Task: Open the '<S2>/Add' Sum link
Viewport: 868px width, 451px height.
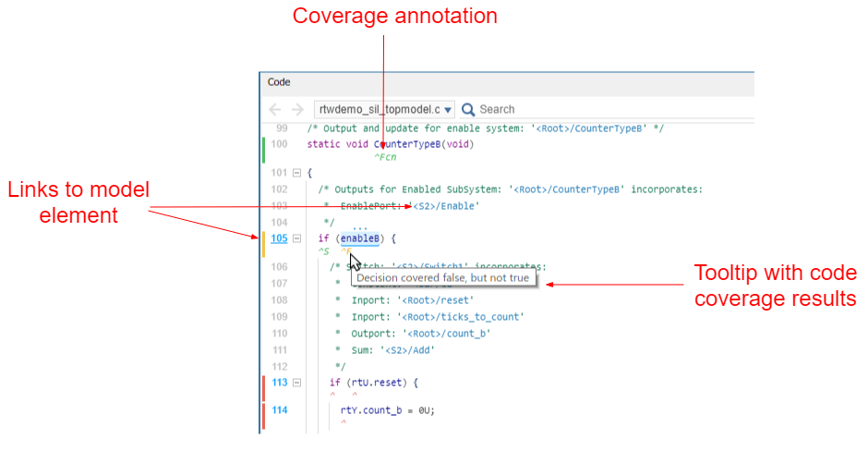Action: 407,350
